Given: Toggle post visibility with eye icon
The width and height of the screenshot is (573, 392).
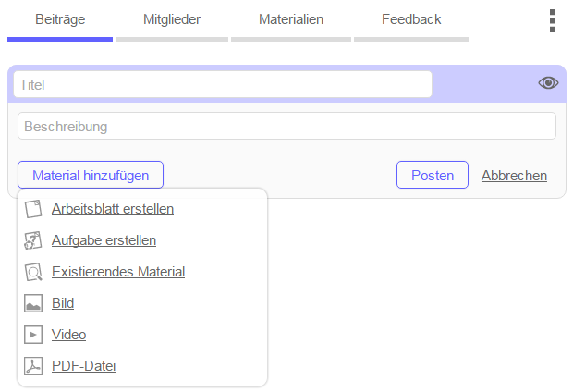Looking at the screenshot, I should [548, 83].
